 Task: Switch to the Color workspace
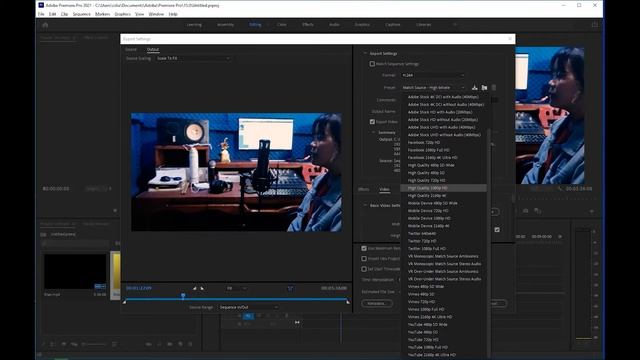tap(282, 24)
